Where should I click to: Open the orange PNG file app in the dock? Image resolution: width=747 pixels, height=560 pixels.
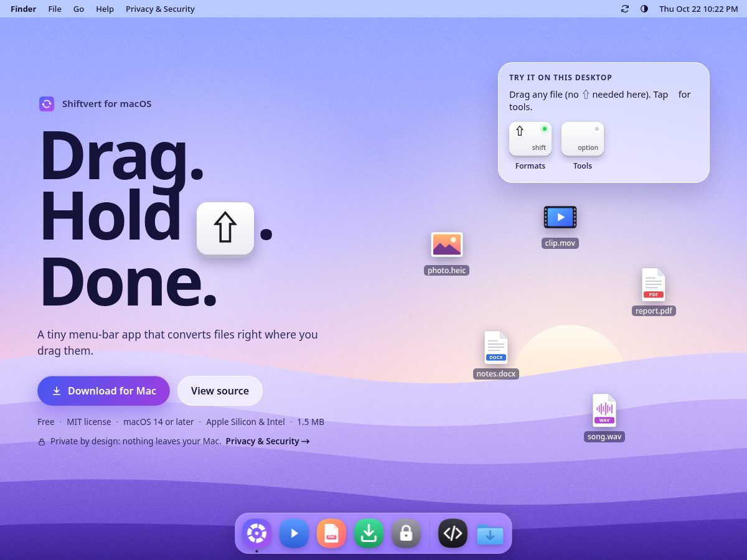click(x=331, y=533)
